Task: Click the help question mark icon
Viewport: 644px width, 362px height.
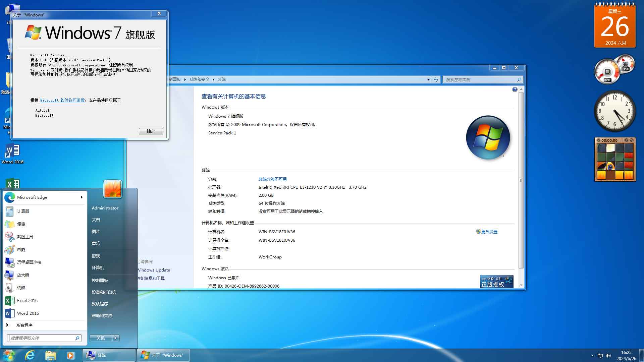Action: (515, 89)
